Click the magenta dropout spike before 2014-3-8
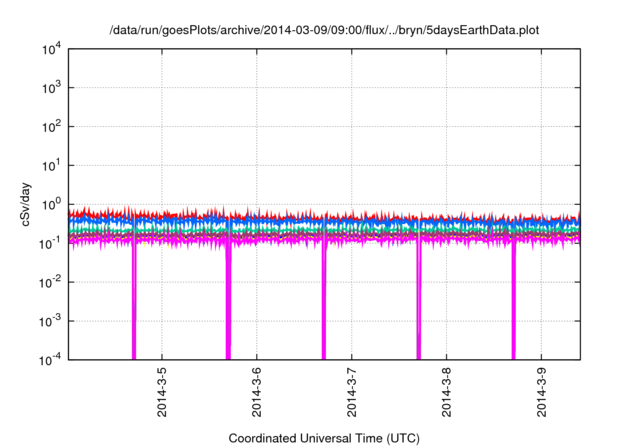The width and height of the screenshot is (640, 448). [x=418, y=300]
